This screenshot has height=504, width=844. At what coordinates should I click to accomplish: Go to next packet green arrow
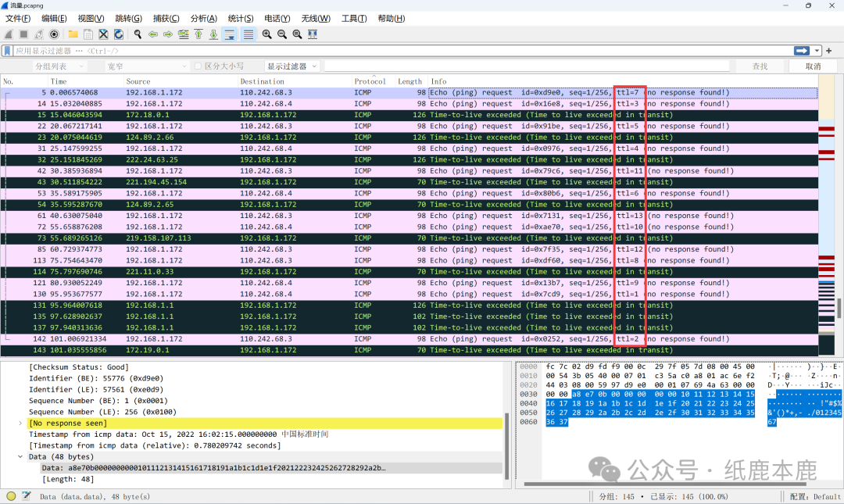pyautogui.click(x=168, y=34)
